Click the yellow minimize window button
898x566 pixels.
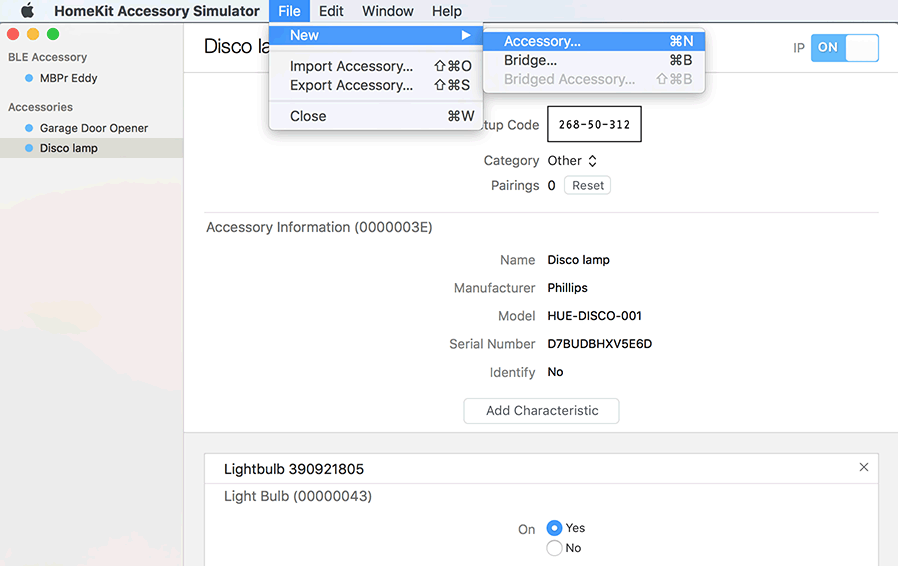33,34
